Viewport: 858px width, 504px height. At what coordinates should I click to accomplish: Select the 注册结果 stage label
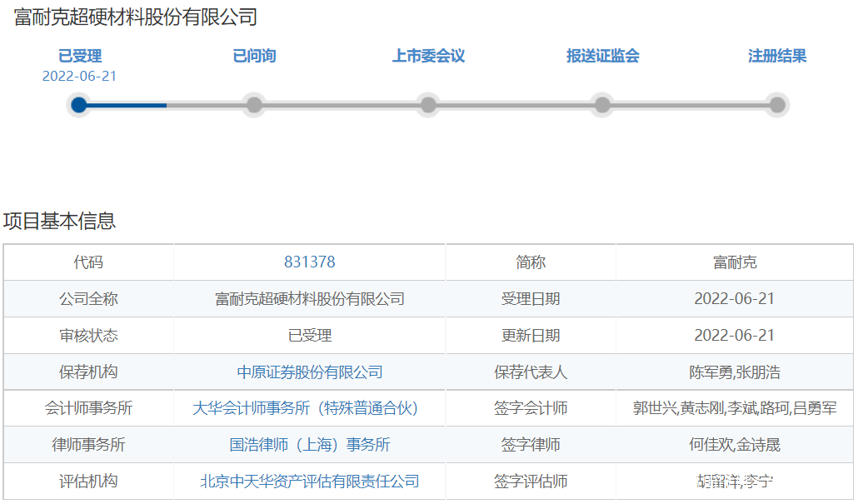click(x=777, y=57)
